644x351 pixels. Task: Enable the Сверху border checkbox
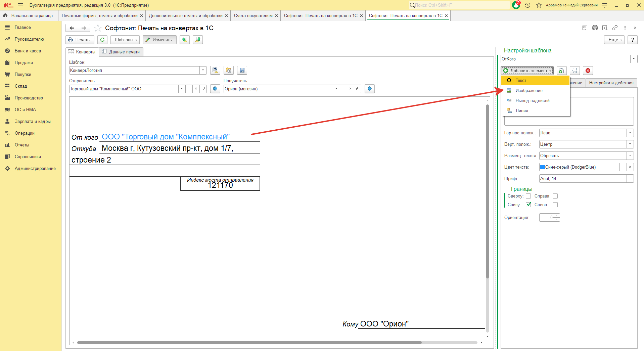(x=528, y=196)
